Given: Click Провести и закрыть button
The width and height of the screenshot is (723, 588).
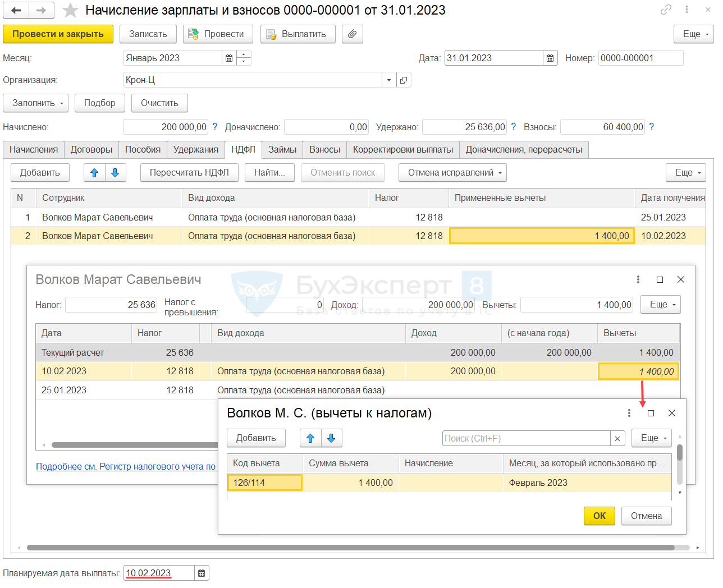Looking at the screenshot, I should (58, 34).
